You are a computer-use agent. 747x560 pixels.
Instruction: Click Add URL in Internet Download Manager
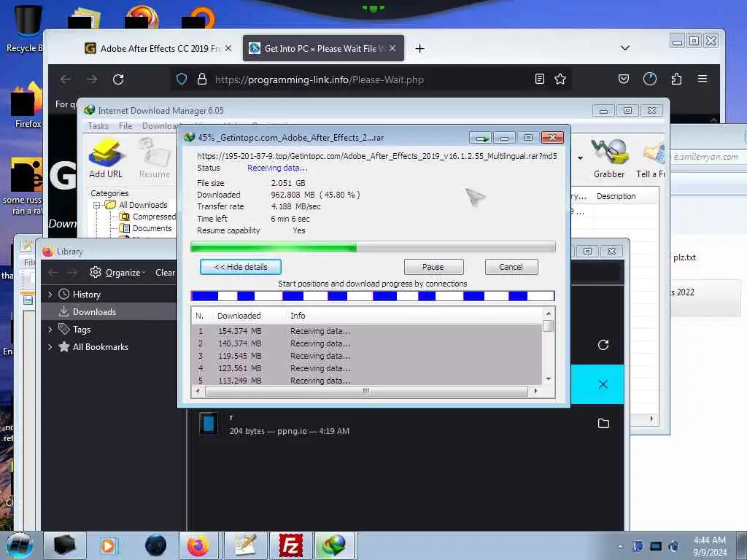click(x=106, y=158)
